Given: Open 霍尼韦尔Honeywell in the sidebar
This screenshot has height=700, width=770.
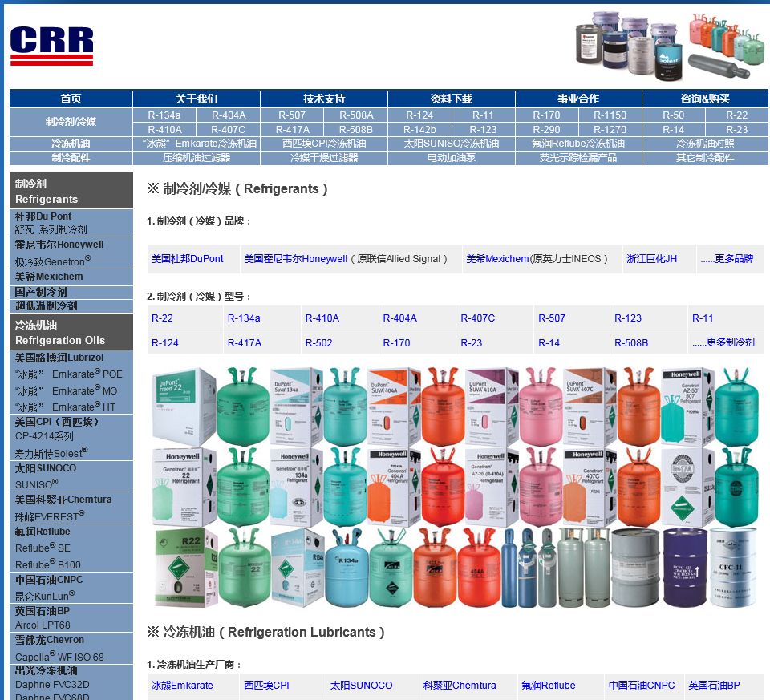Looking at the screenshot, I should (x=59, y=245).
